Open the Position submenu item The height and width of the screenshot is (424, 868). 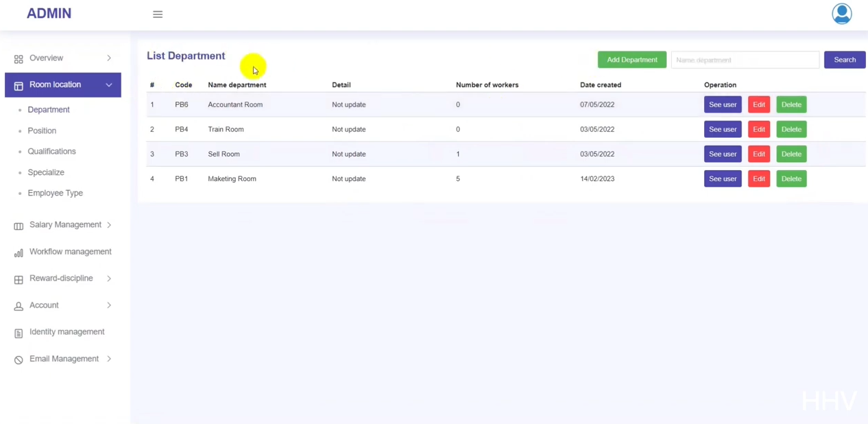(x=42, y=130)
